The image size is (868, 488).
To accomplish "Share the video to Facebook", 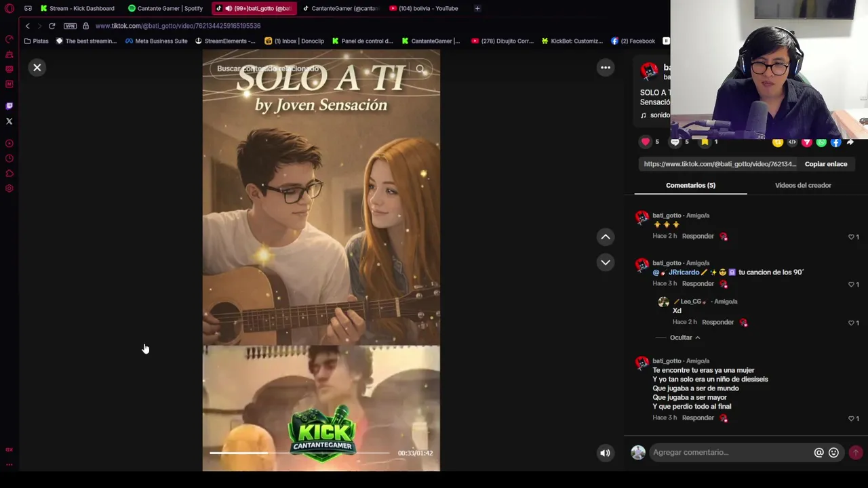I will click(x=835, y=142).
